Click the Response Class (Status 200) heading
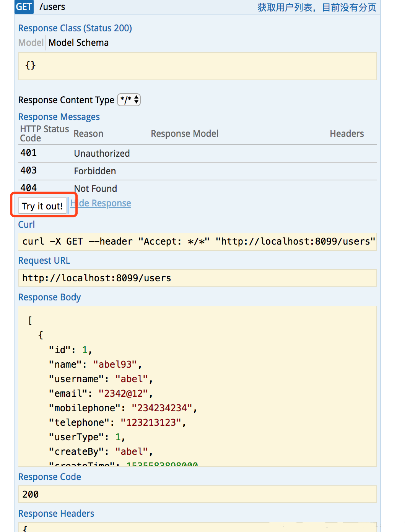The width and height of the screenshot is (410, 532). tap(75, 28)
